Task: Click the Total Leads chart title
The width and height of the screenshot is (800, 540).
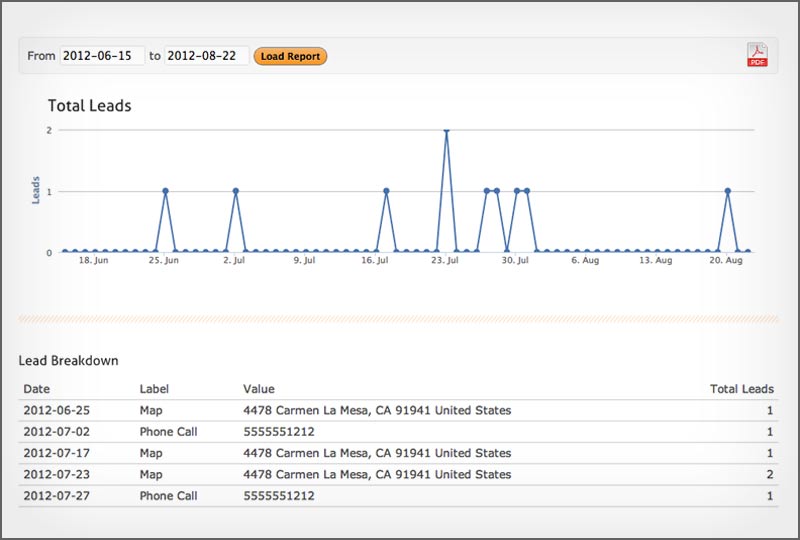Action: point(89,105)
